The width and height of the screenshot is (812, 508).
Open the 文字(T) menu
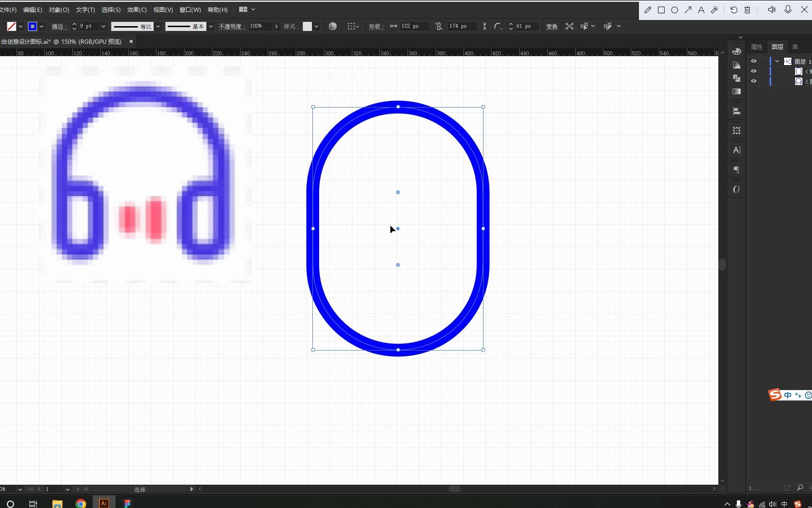click(85, 10)
